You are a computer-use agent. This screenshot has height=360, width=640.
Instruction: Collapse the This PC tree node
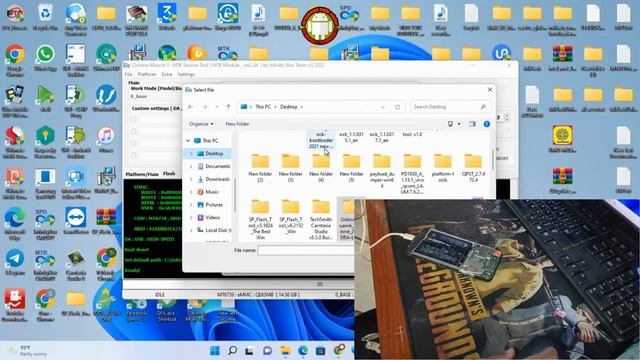point(188,140)
